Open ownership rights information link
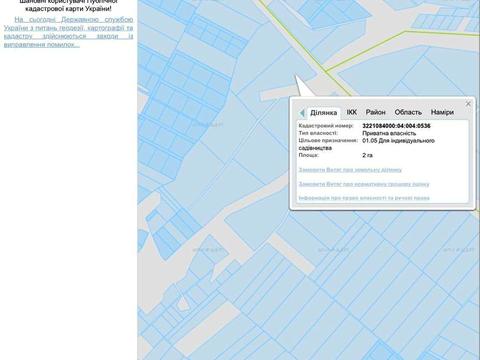This screenshot has height=360, width=480. tap(364, 198)
